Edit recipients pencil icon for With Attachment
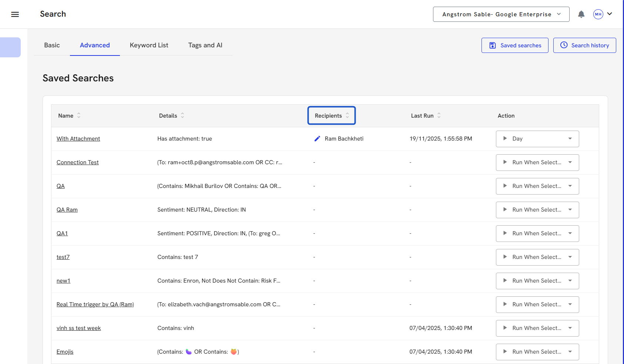624x364 pixels. 317,139
